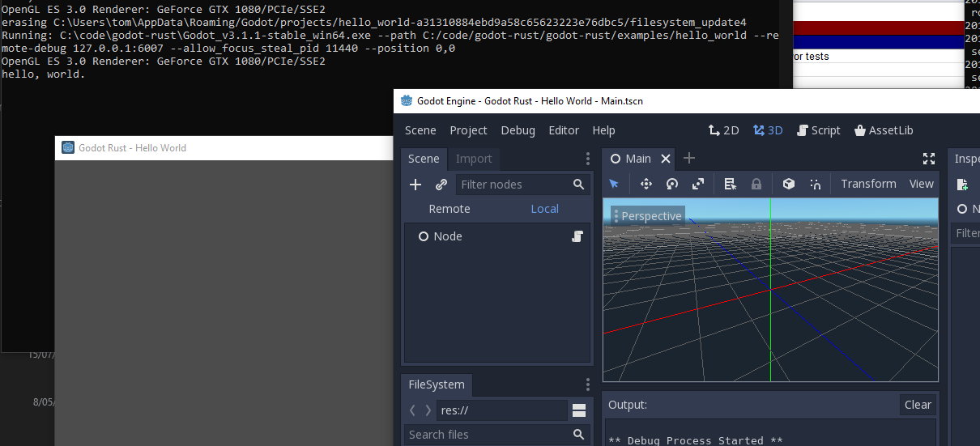This screenshot has width=980, height=446.
Task: Click new resource icon in Inspector
Action: (x=962, y=185)
